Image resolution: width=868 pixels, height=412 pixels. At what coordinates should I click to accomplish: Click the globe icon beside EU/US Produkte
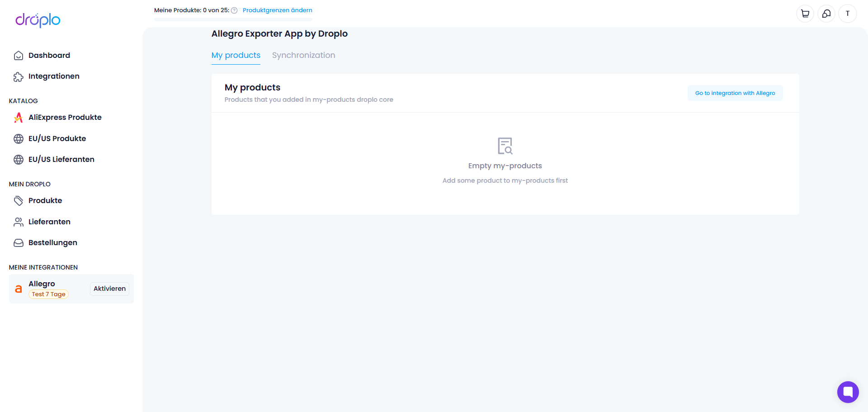coord(19,139)
